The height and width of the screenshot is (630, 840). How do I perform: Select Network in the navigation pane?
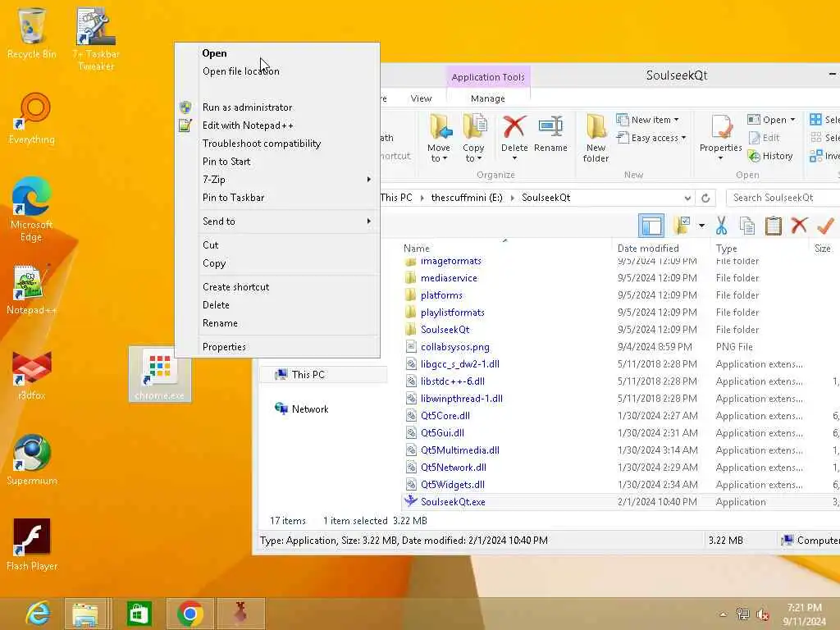(309, 409)
